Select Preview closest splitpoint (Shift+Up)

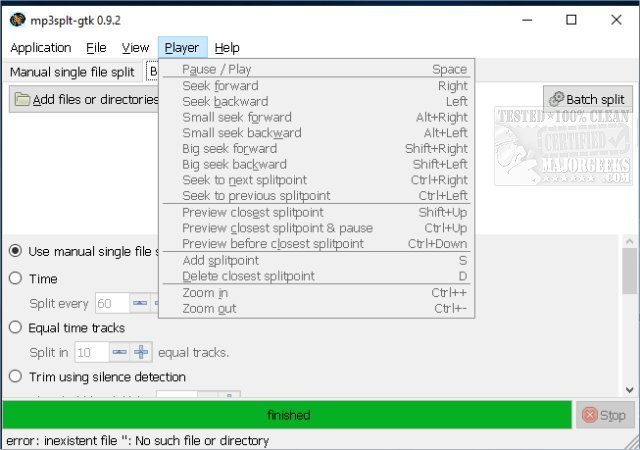316,212
